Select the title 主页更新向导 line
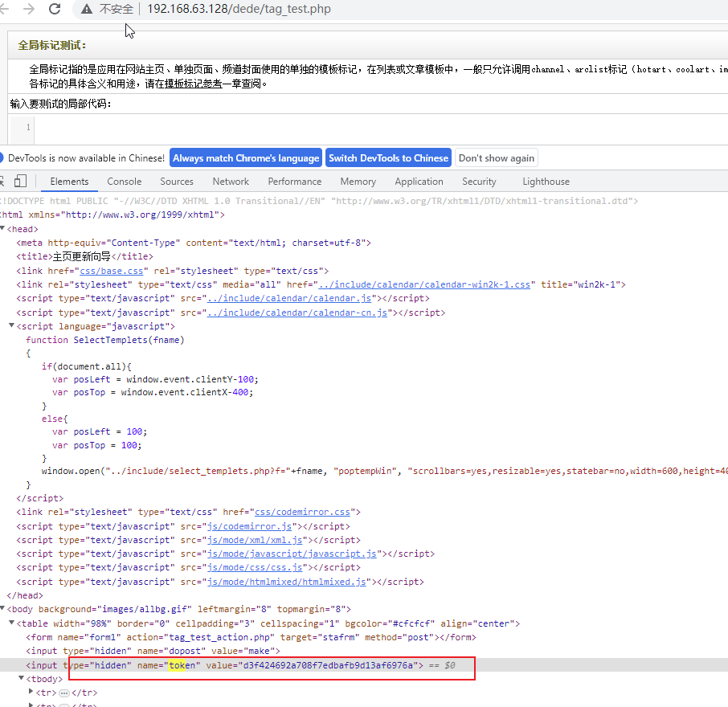 coord(84,257)
